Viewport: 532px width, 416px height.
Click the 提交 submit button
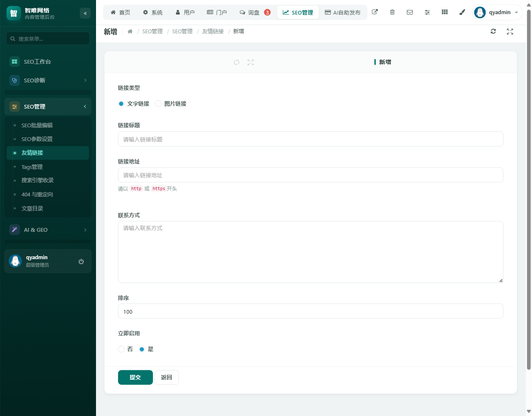[135, 377]
